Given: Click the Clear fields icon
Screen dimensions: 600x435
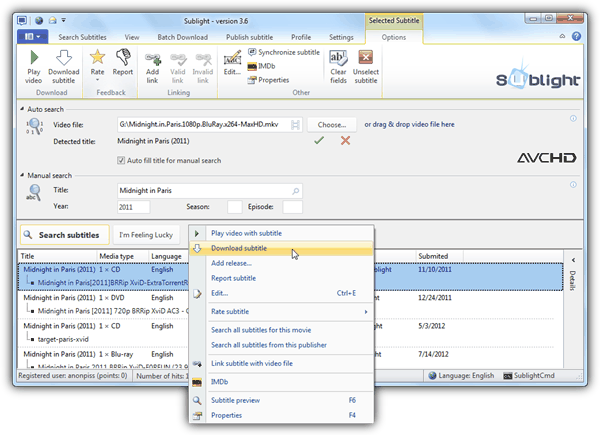Looking at the screenshot, I should click(x=338, y=58).
